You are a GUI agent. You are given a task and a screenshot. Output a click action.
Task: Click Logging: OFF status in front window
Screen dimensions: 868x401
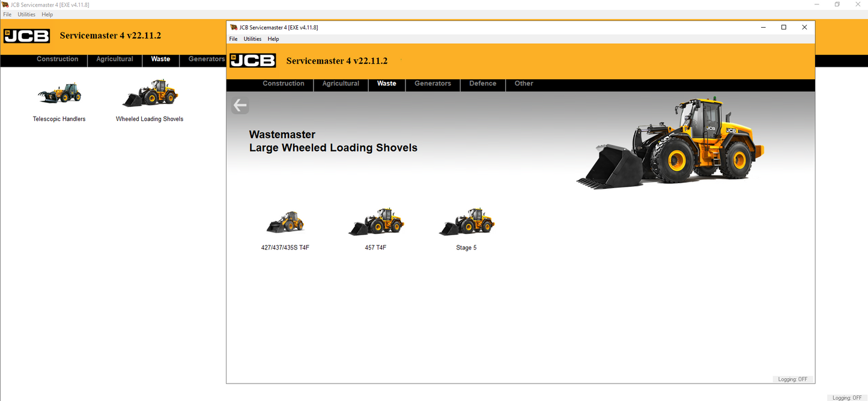coord(793,379)
